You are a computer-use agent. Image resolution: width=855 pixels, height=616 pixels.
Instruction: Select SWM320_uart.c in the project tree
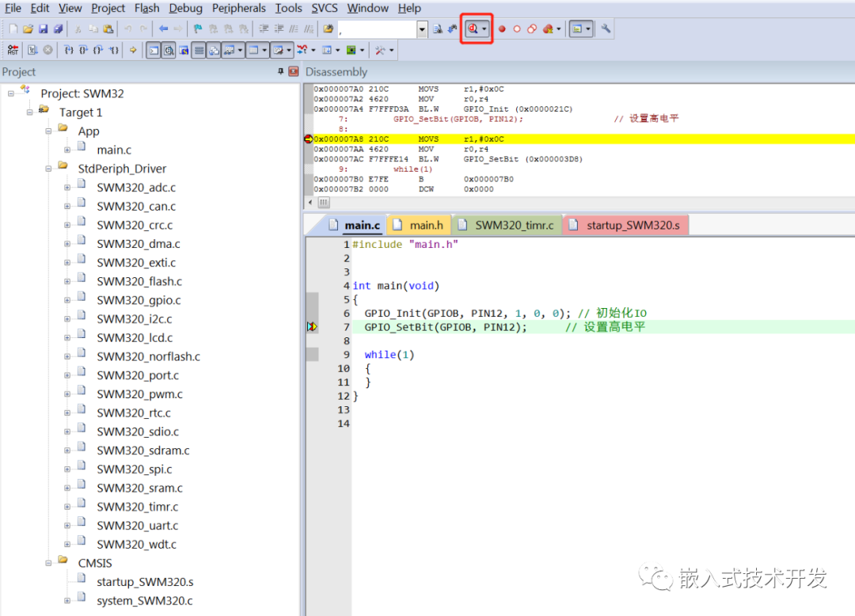[x=138, y=526]
